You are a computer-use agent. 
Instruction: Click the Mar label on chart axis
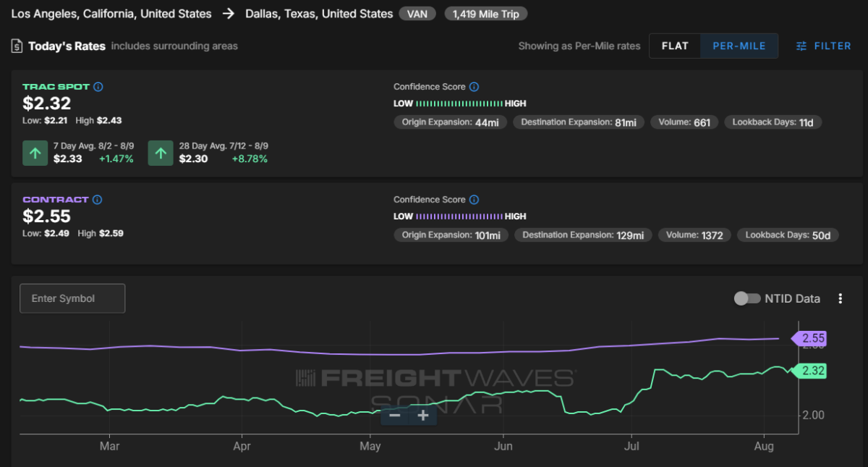(109, 446)
